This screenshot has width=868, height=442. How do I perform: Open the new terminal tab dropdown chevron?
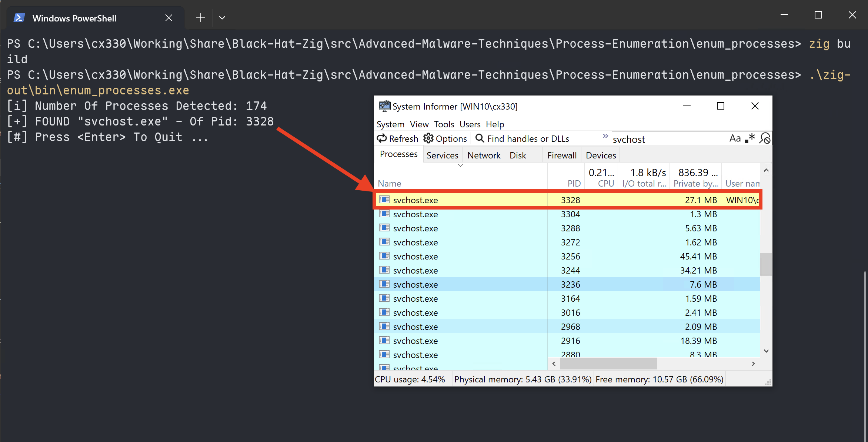click(x=222, y=18)
